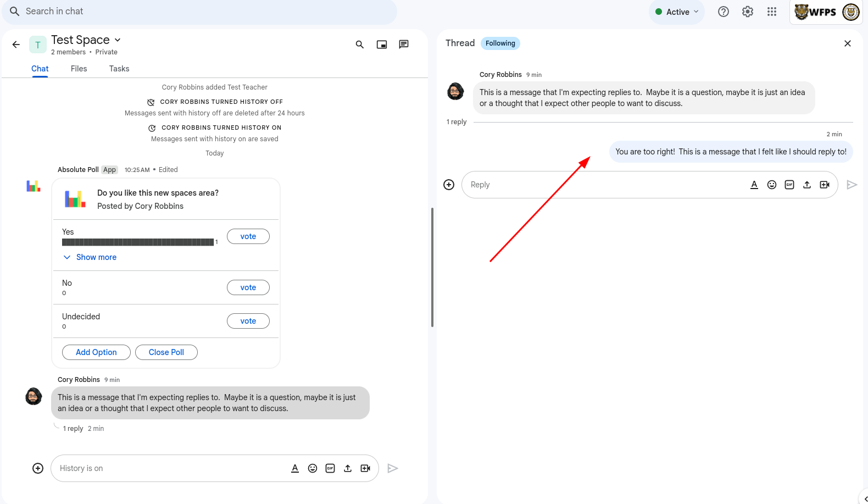This screenshot has width=868, height=504.
Task: Expand Show more under Yes option
Action: 90,257
